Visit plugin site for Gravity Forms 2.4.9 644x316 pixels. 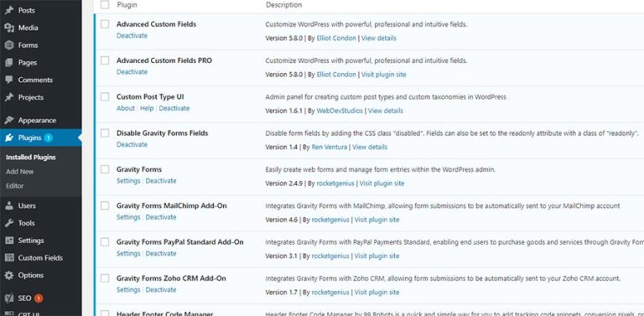pos(382,184)
